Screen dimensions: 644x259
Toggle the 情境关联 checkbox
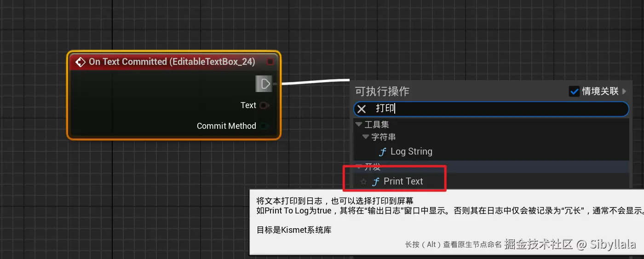pyautogui.click(x=574, y=91)
